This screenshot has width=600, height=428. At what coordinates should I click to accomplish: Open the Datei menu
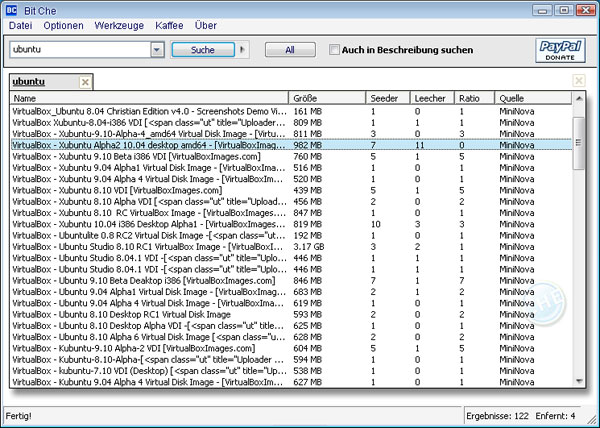[x=20, y=23]
